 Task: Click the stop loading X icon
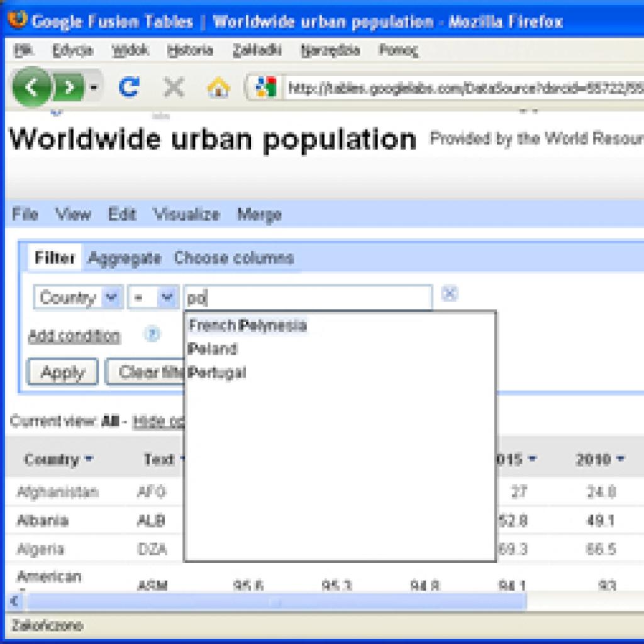[174, 87]
